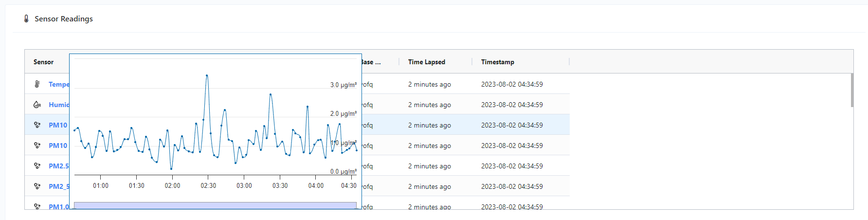
Task: Click the 02:00 label on chart axis
Action: (x=172, y=186)
